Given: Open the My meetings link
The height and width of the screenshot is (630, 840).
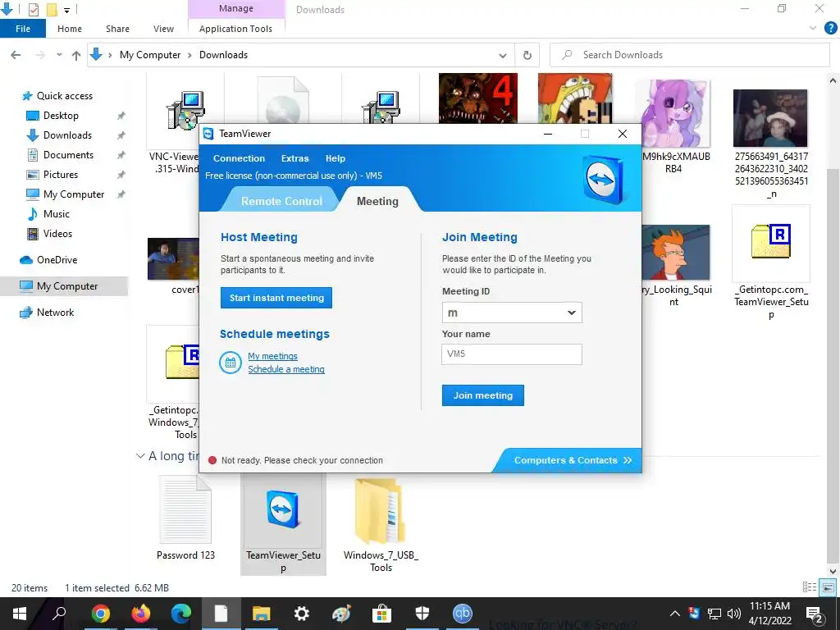Looking at the screenshot, I should point(272,356).
